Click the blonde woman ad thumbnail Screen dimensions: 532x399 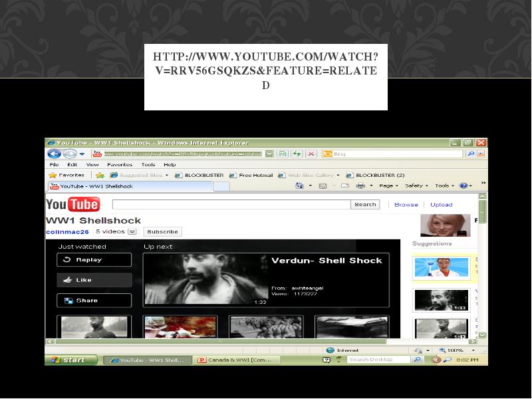[x=445, y=225]
